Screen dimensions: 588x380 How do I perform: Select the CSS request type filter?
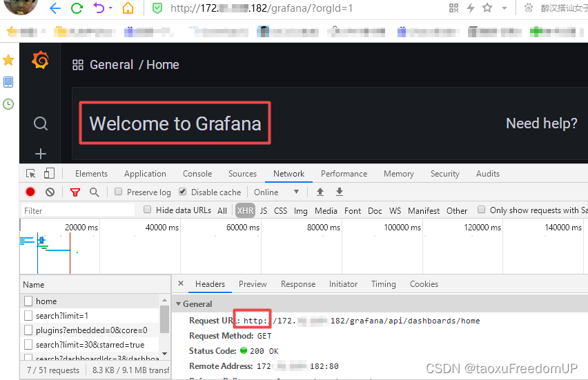[x=280, y=210]
